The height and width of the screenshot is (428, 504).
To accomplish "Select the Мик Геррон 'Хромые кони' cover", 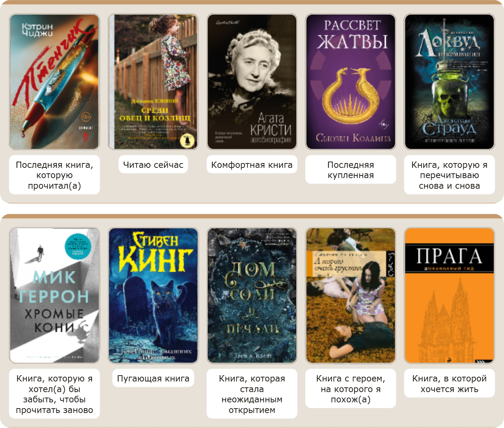I will coord(54,295).
